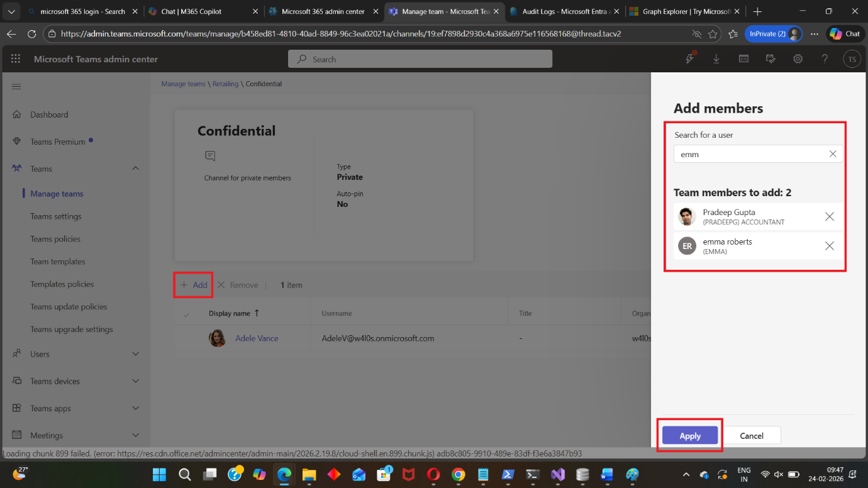This screenshot has width=868, height=488.
Task: Click the settings gear in header
Action: coord(798,59)
